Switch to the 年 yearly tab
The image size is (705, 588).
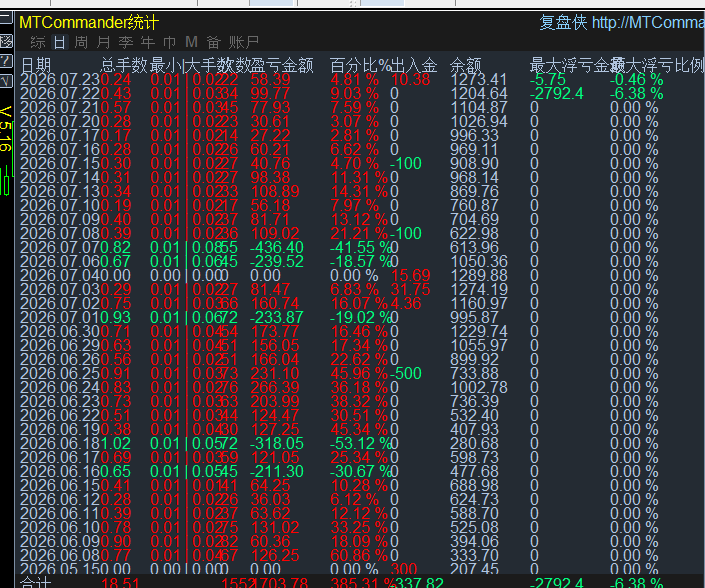[x=147, y=42]
